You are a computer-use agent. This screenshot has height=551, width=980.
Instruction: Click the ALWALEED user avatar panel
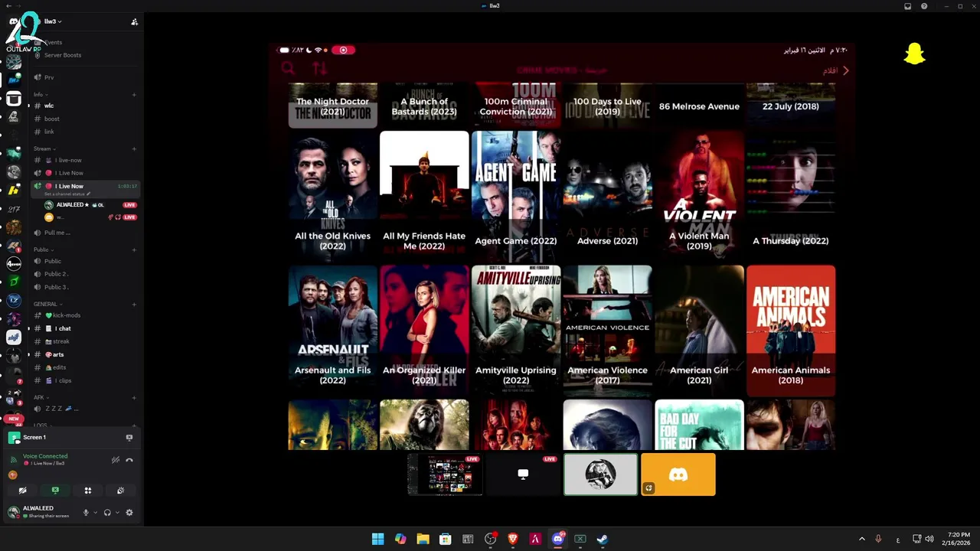click(x=38, y=512)
